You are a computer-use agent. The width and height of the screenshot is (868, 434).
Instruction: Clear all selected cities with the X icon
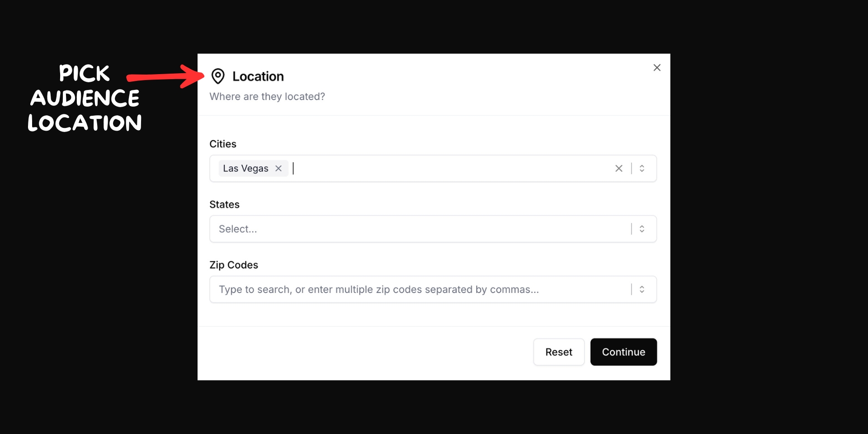coord(619,168)
